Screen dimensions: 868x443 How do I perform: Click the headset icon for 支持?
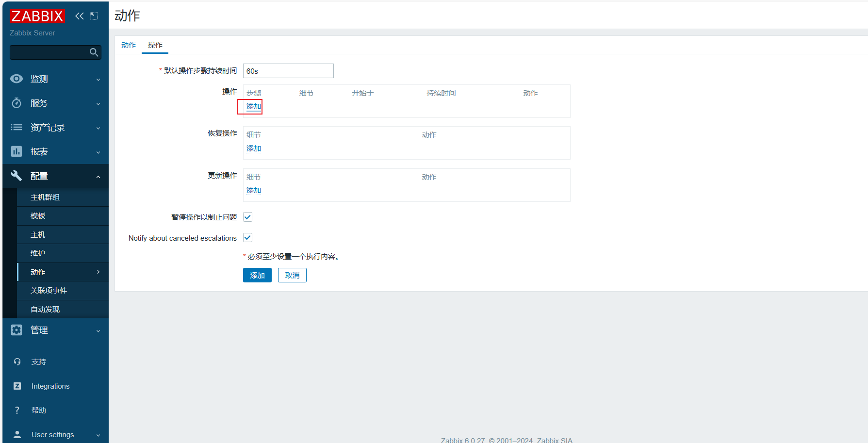(17, 362)
